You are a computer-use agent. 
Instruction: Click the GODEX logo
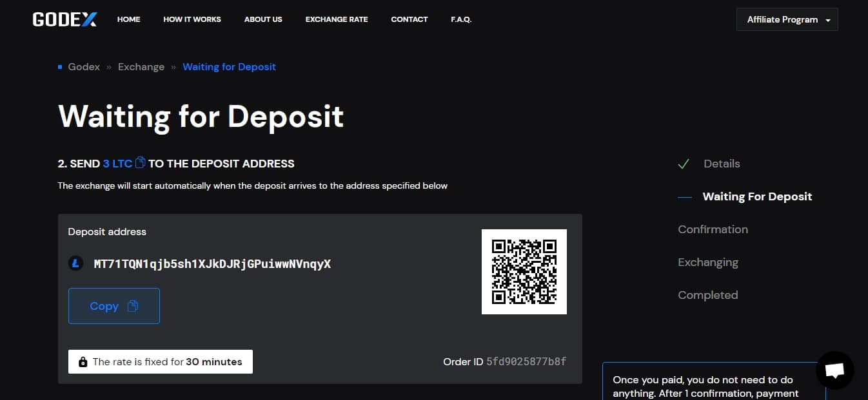64,19
